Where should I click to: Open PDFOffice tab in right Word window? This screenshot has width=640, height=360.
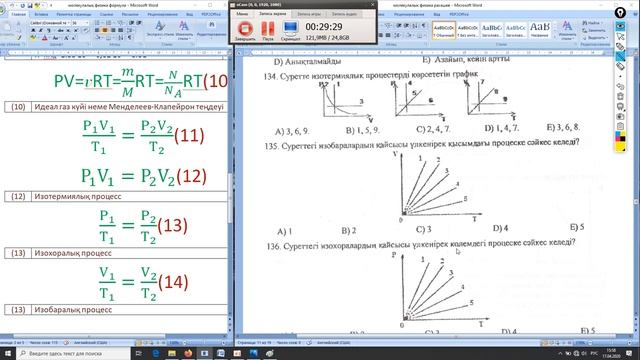459,14
